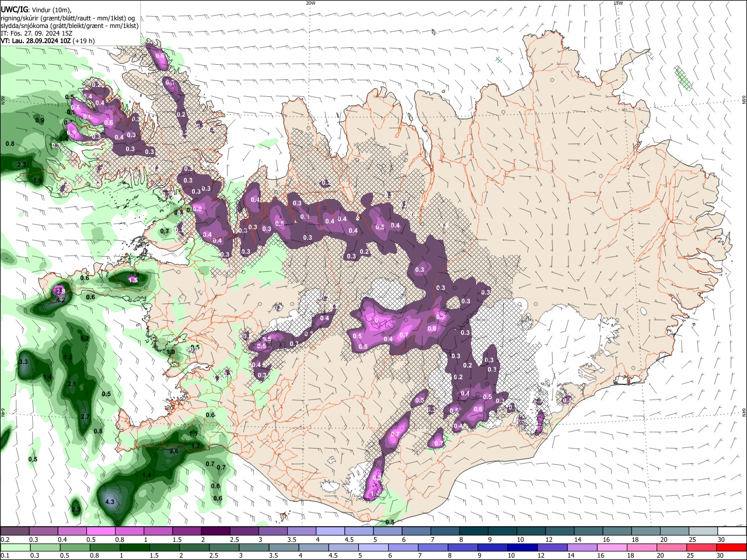Click the 'UWC/IG: Vindur (10m)' title text

tap(36, 10)
